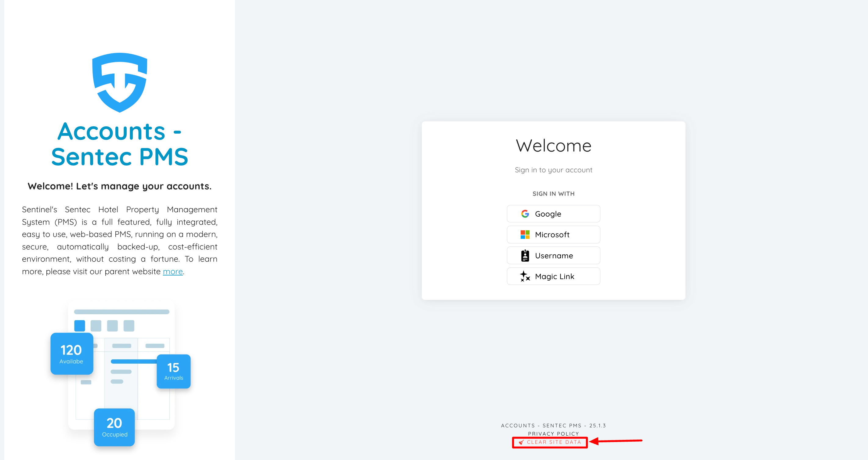The image size is (868, 460).
Task: Click the '120 Availabe' tile in the illustration
Action: click(72, 354)
